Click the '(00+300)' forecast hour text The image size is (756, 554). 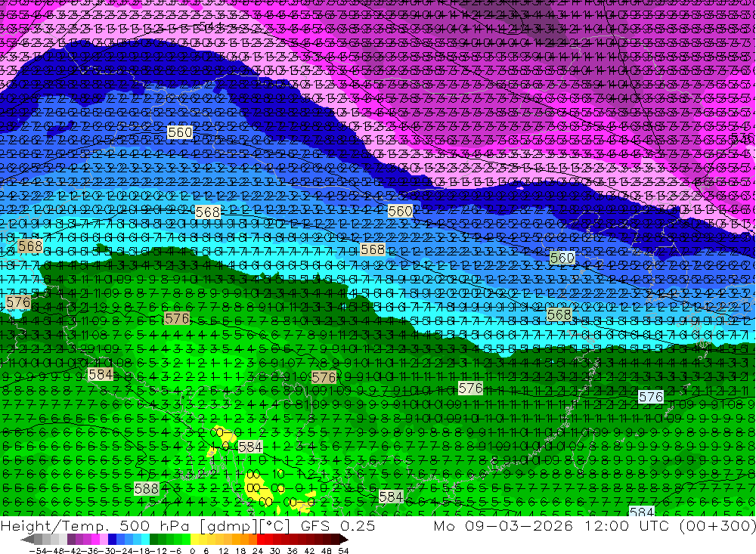[x=717, y=526]
